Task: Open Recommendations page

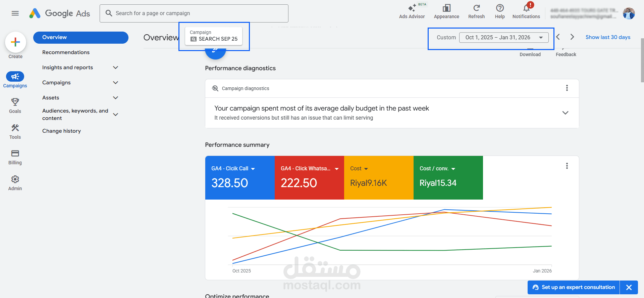Action: 66,52
